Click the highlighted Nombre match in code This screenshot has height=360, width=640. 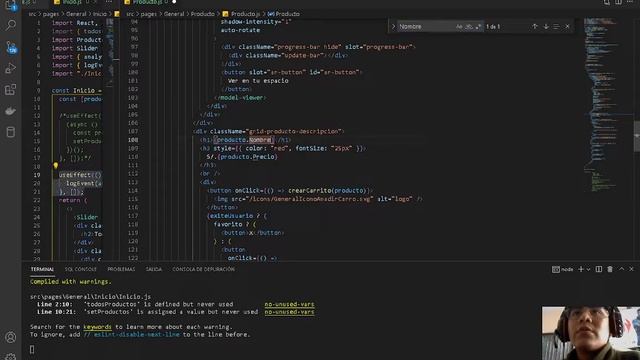[x=260, y=140]
